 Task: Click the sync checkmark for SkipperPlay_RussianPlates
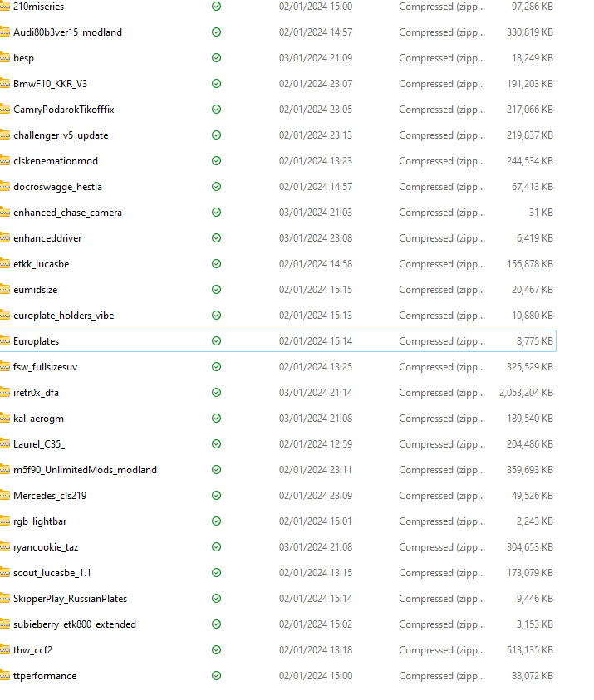[217, 598]
